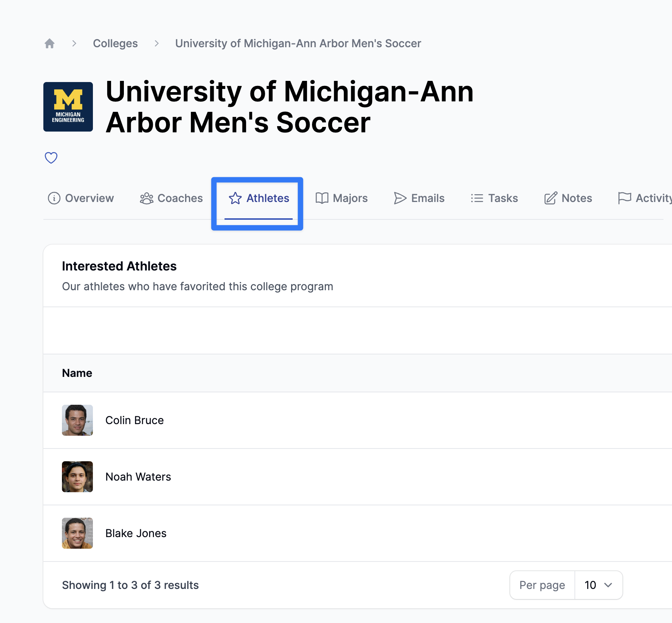Click the Blake Jones name
Image resolution: width=672 pixels, height=623 pixels.
tap(136, 533)
